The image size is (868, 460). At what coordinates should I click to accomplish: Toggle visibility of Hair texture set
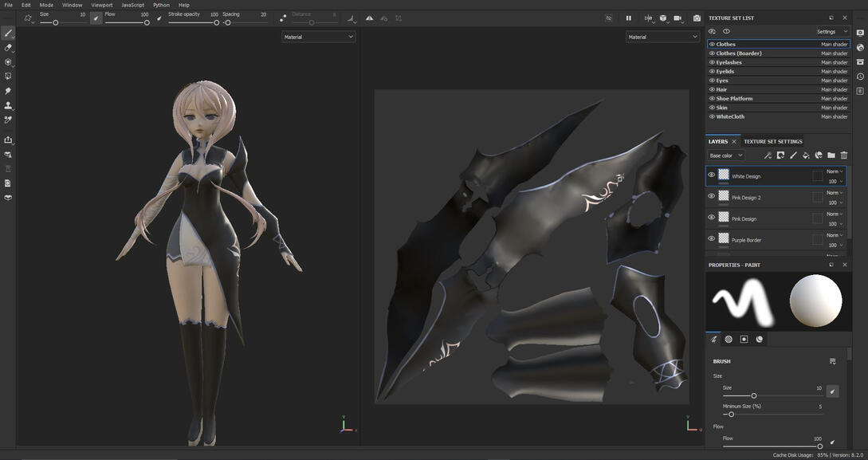coord(712,89)
